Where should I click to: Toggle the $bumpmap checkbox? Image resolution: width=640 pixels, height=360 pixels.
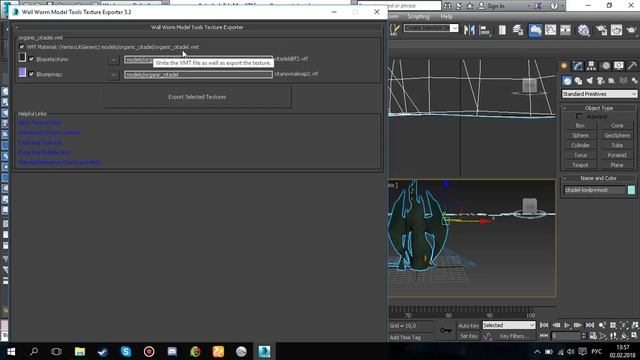point(31,74)
